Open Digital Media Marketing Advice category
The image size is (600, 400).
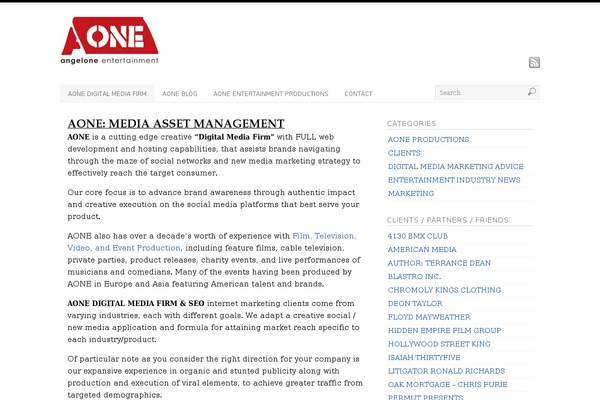point(455,167)
